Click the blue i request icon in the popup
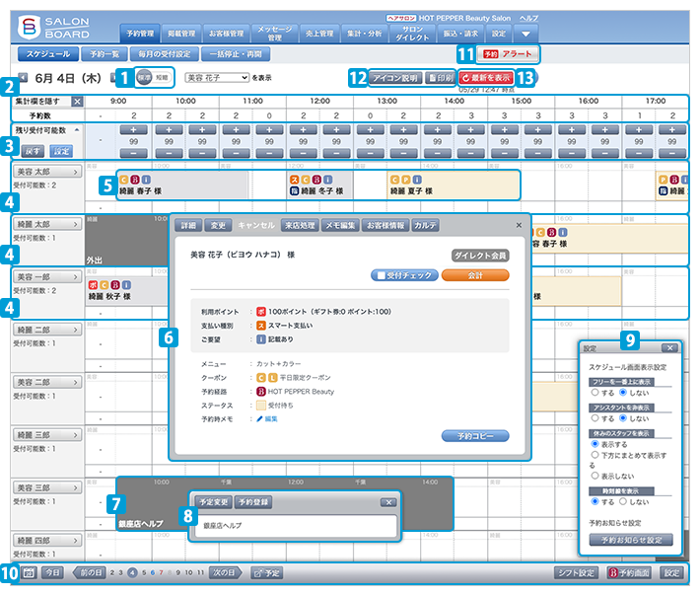The width and height of the screenshot is (700, 595). 261,339
